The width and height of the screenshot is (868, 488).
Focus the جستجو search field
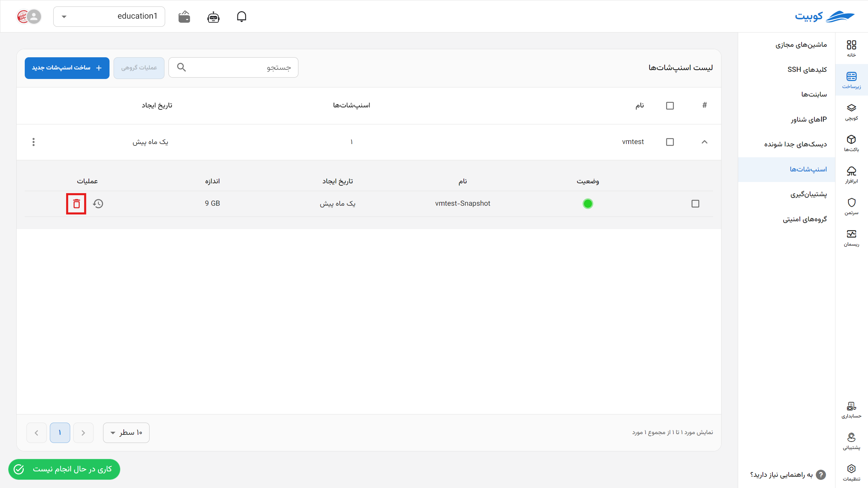click(233, 67)
